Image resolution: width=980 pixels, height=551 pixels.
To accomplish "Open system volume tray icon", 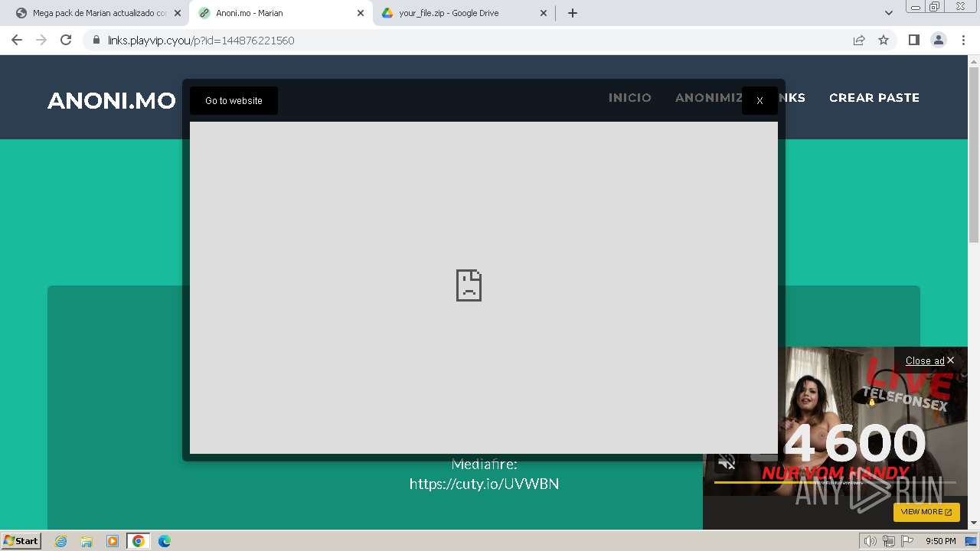I will coord(871,541).
